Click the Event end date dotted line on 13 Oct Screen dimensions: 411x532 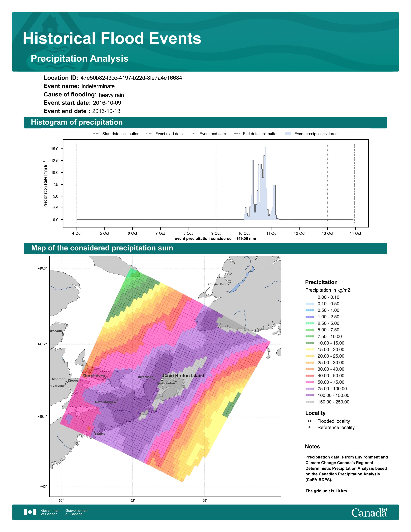pos(328,183)
